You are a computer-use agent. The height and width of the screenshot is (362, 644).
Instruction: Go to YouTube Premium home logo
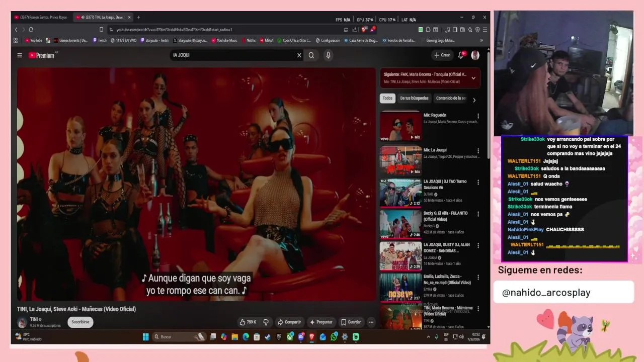click(41, 55)
